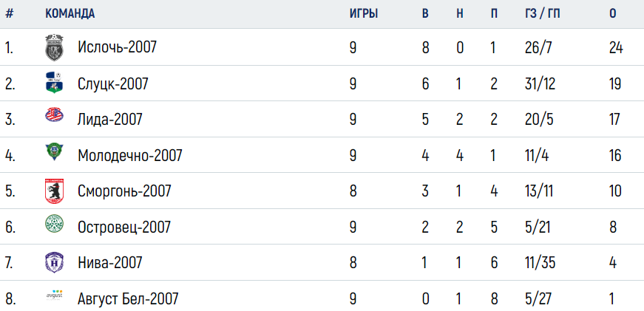
Task: Open the Слуцк-2007 team link
Action: point(113,83)
